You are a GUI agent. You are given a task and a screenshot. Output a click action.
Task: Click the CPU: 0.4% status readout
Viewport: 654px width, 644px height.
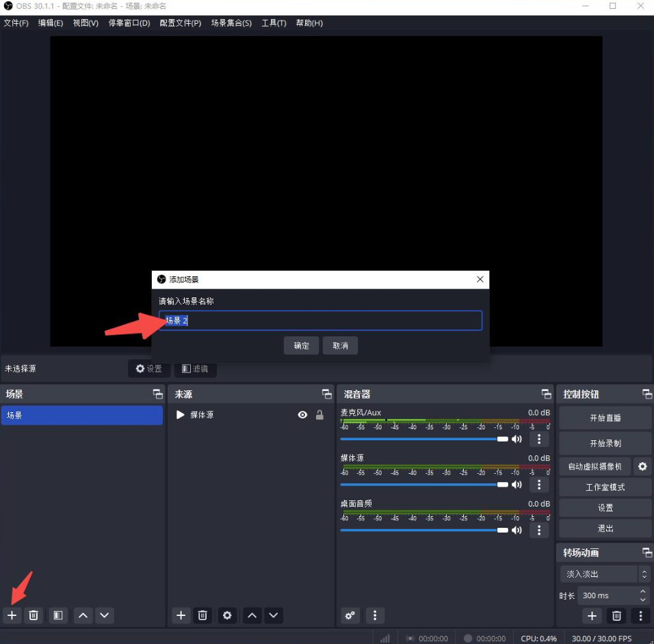(x=538, y=639)
